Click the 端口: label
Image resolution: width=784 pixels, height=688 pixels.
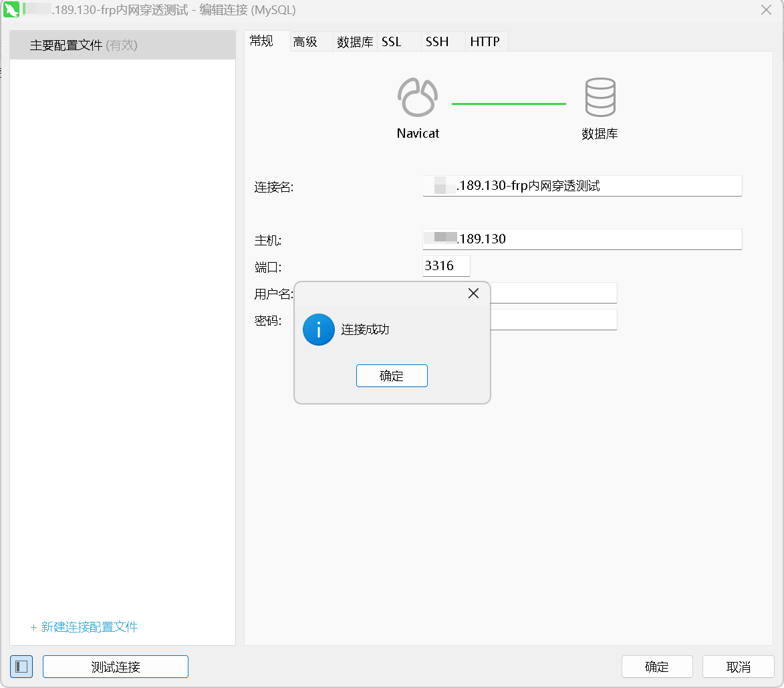(268, 267)
